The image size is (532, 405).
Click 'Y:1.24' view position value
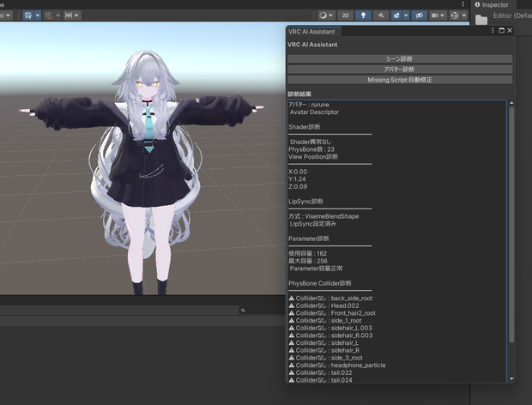click(297, 179)
